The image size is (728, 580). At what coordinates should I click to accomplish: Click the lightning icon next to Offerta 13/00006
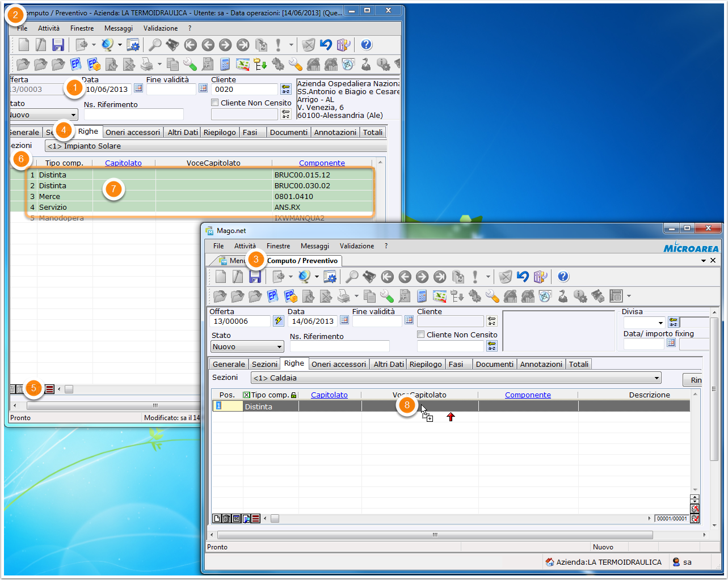click(x=278, y=321)
